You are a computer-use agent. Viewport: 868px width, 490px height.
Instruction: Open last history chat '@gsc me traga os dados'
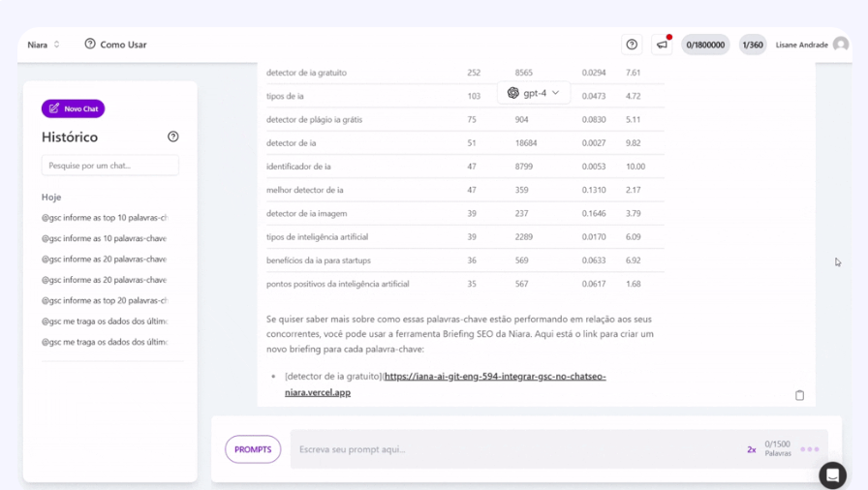click(x=105, y=342)
